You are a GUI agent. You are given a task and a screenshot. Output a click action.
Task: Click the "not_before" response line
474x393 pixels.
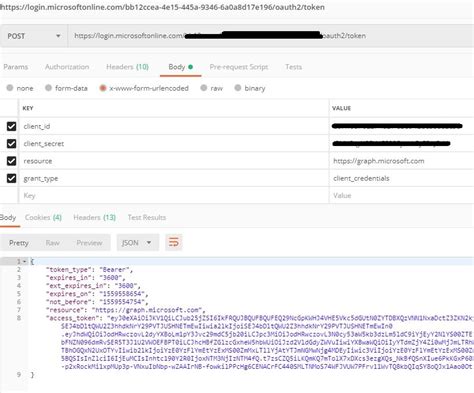(x=97, y=302)
